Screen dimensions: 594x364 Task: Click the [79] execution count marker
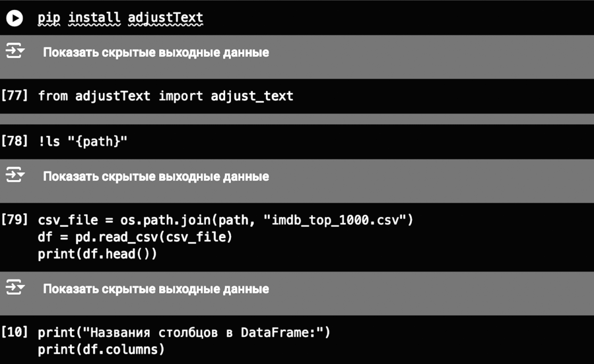(15, 220)
